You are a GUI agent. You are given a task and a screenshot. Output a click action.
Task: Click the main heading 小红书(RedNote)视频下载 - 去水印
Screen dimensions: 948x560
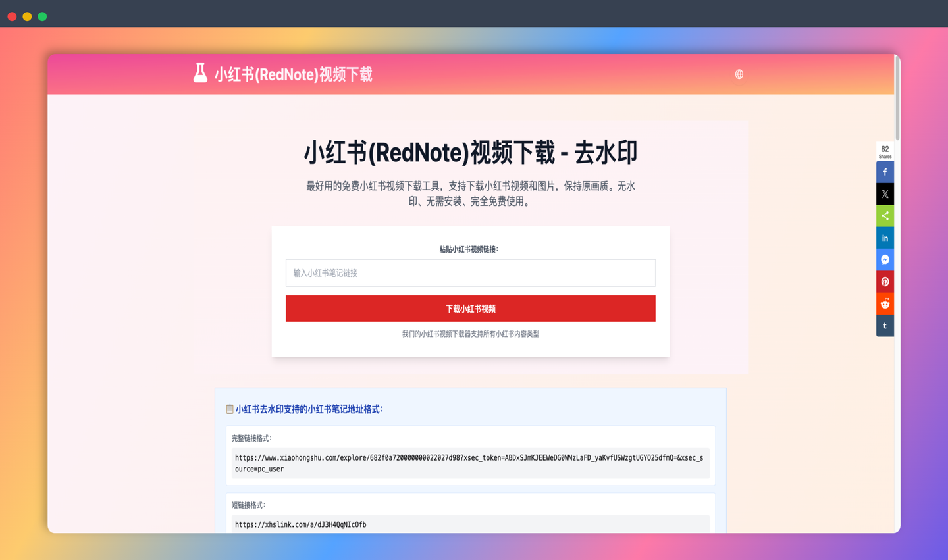point(471,152)
